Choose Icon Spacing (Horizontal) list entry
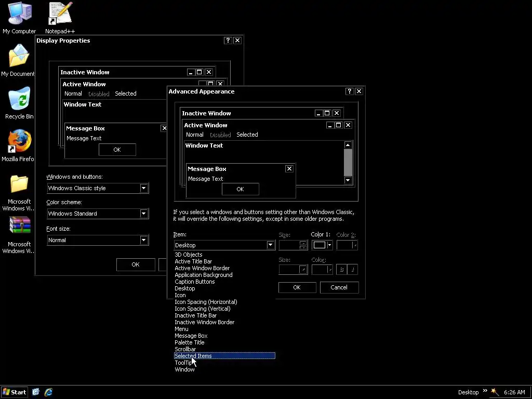 coord(224,302)
